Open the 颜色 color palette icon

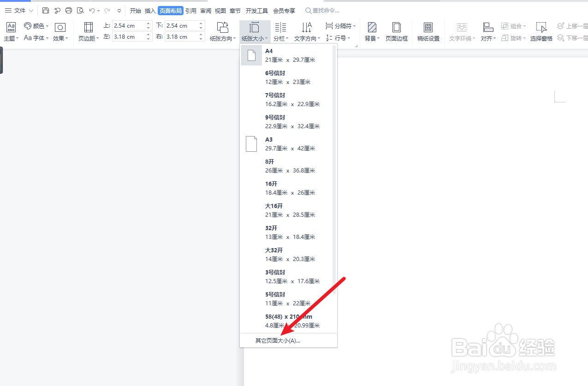(x=28, y=26)
